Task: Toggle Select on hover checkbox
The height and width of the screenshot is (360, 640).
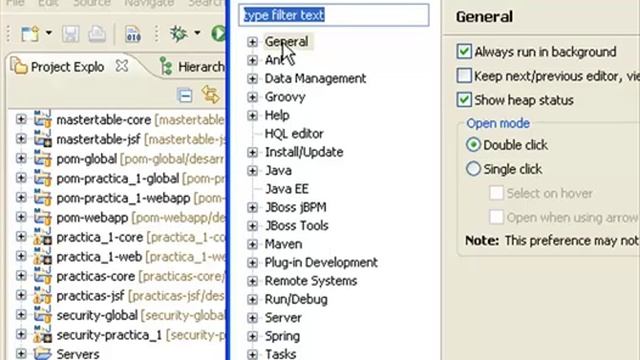Action: (496, 193)
